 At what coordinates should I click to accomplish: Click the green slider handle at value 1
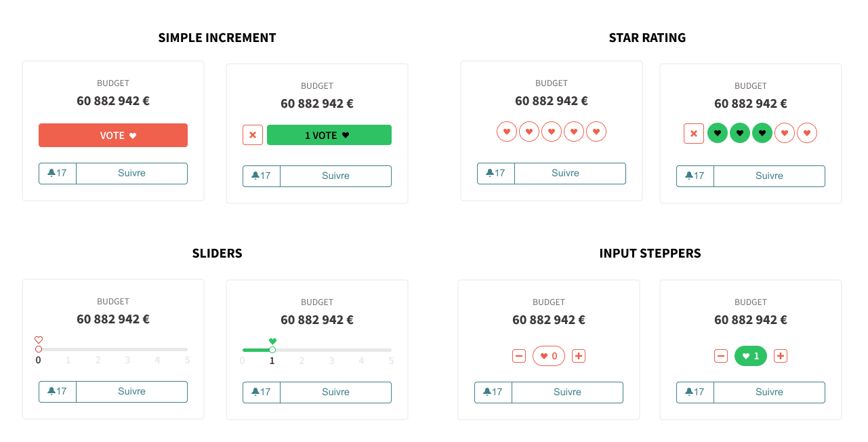272,350
